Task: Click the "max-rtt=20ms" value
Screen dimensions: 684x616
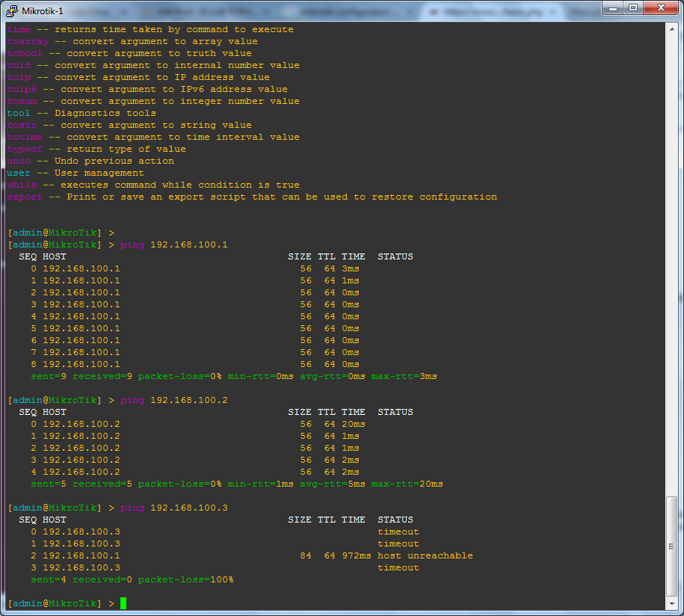Action: (x=407, y=484)
